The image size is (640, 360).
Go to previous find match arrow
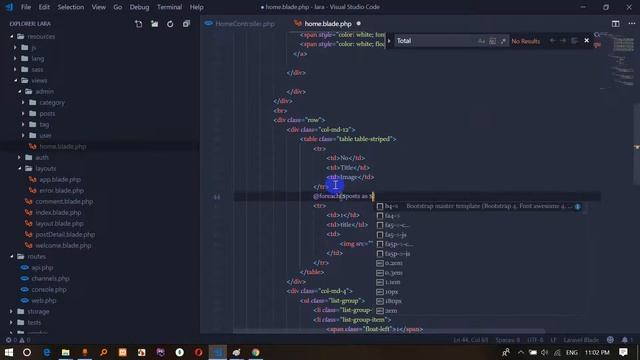(x=552, y=40)
